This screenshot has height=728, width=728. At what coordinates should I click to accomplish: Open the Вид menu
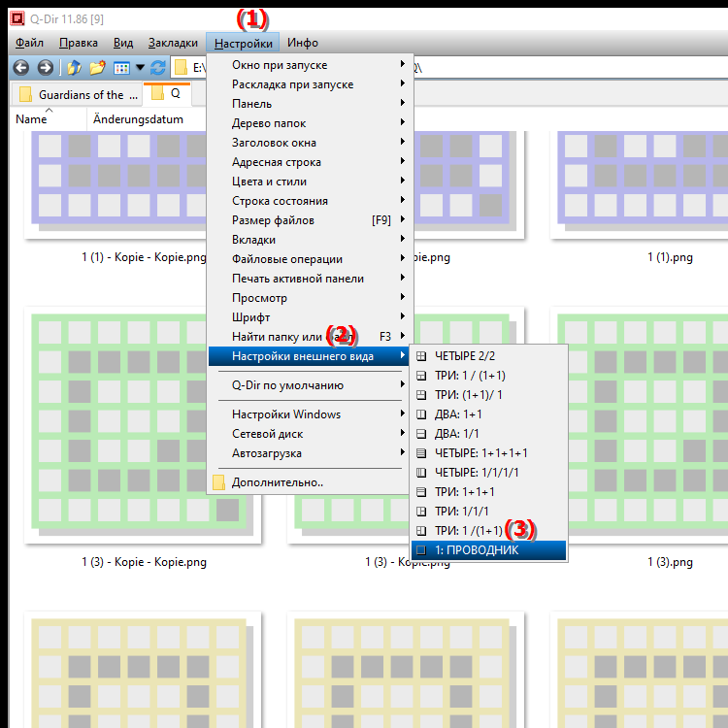(x=123, y=43)
